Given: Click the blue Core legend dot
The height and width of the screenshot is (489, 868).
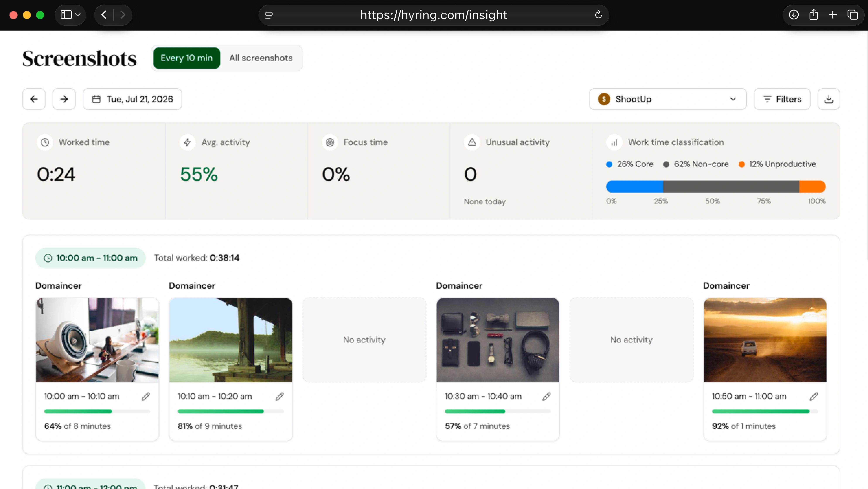Looking at the screenshot, I should point(609,164).
